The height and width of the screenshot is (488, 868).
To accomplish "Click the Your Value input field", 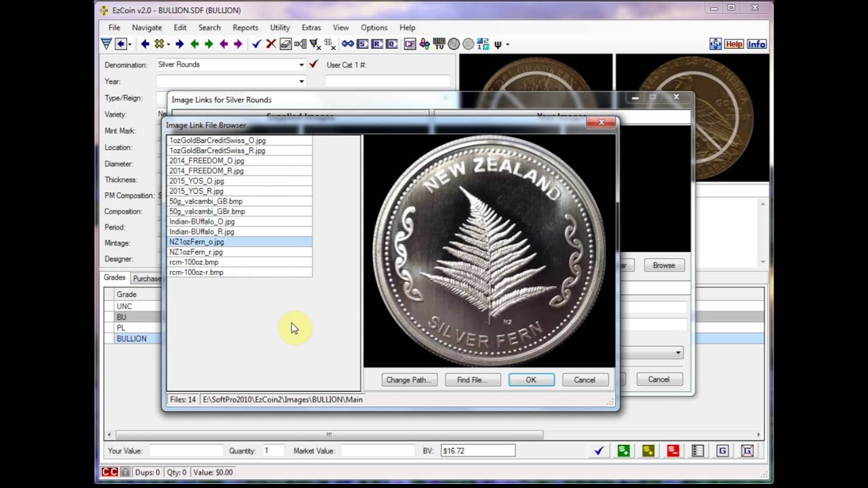I will (186, 451).
